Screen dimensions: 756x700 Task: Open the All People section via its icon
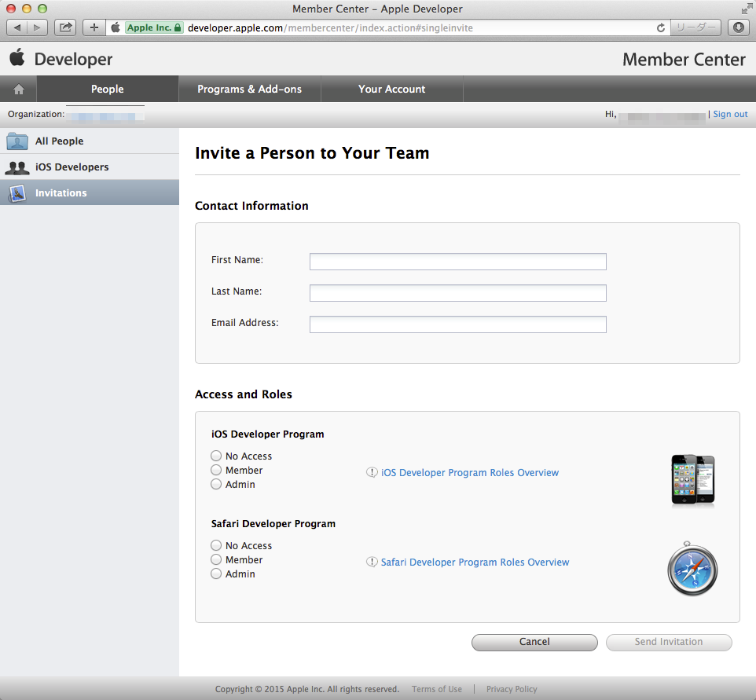click(x=17, y=141)
